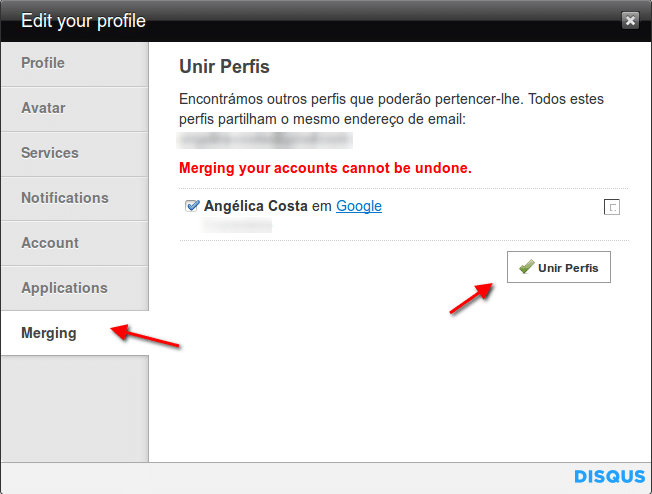Click the Unir Perfis heading
This screenshot has width=652, height=494.
pyautogui.click(x=225, y=68)
